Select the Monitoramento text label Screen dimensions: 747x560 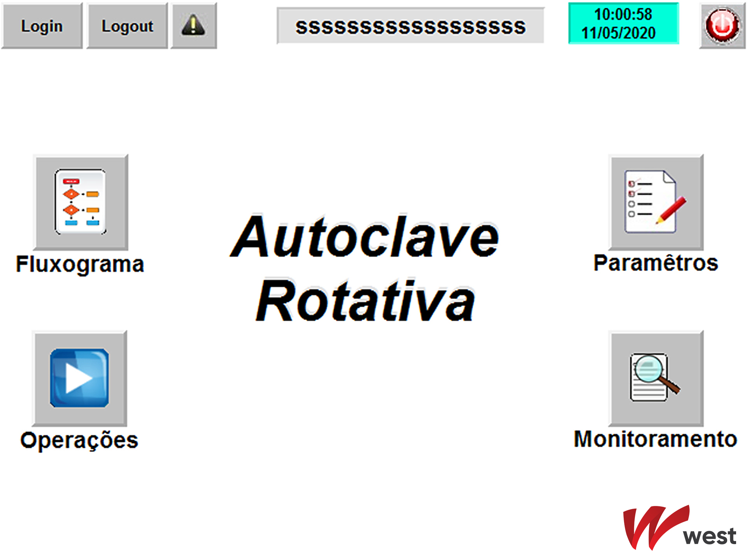pos(656,439)
